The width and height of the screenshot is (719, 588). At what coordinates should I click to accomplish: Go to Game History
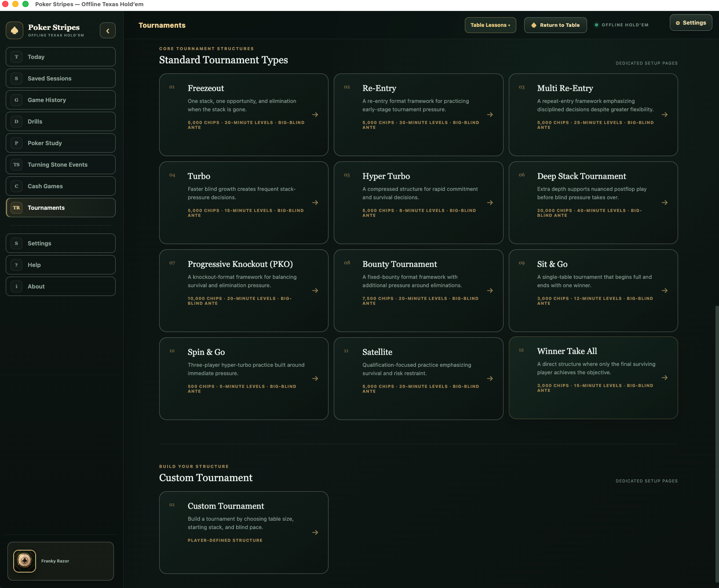[x=61, y=100]
